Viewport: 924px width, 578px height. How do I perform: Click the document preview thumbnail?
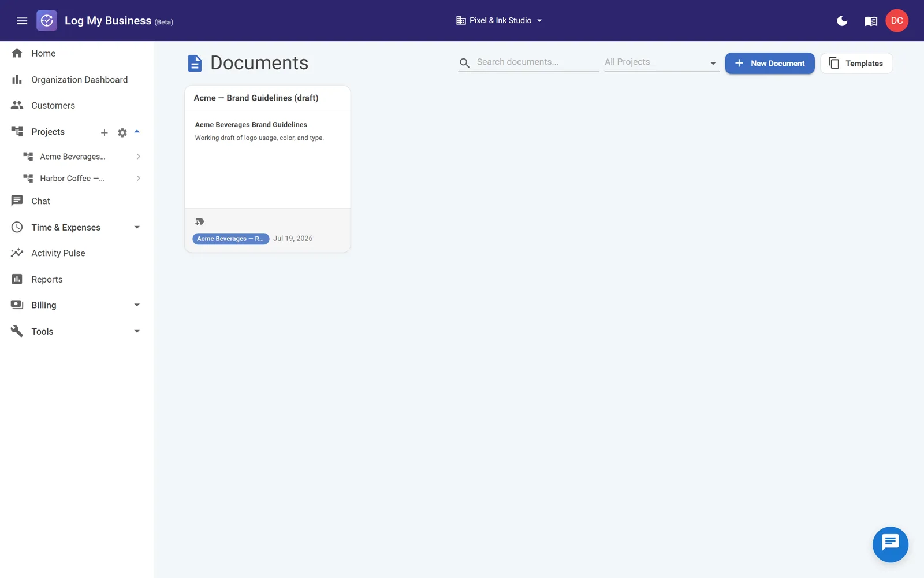[x=267, y=159]
